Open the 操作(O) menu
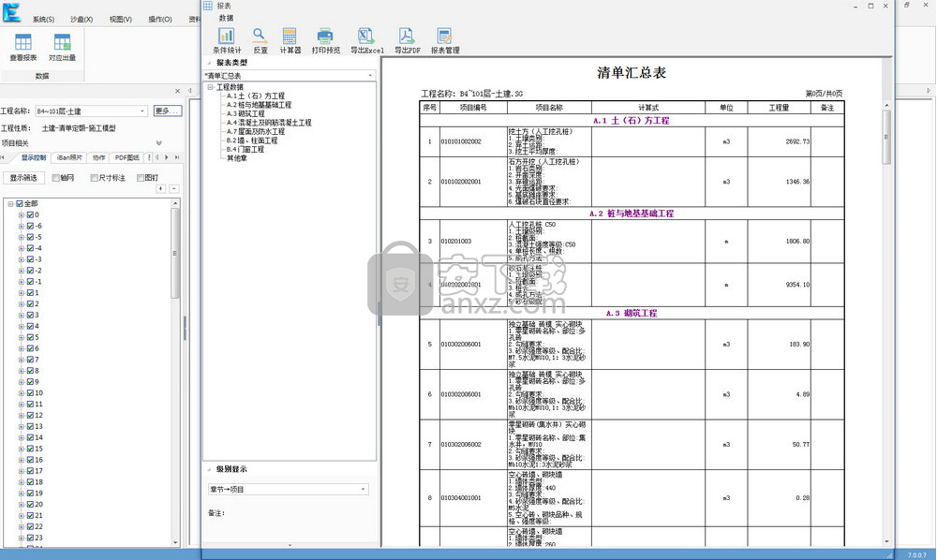Image resolution: width=937 pixels, height=560 pixels. coord(160,19)
